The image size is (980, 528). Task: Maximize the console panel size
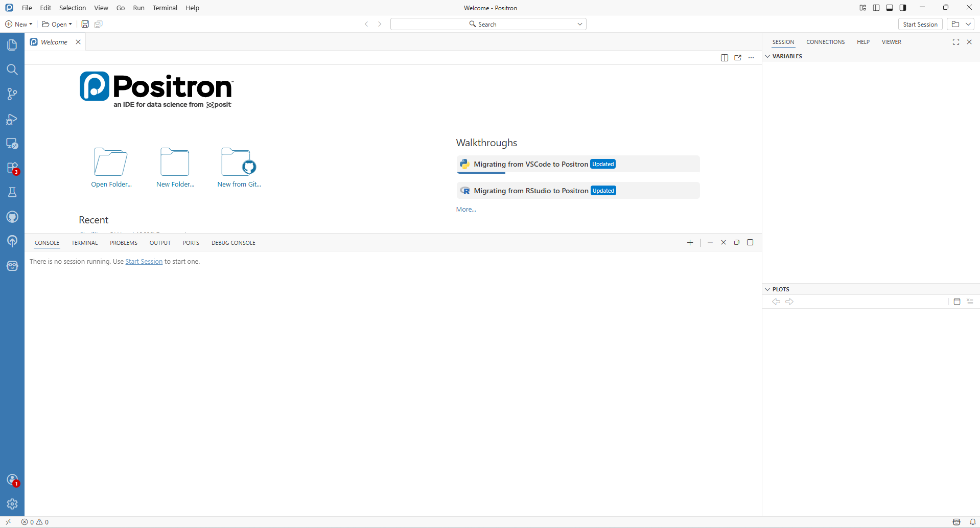[750, 242]
